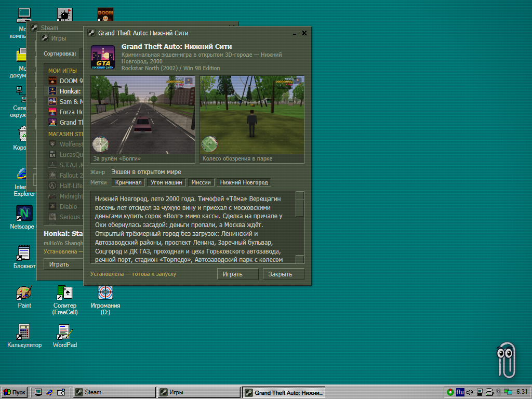
Task: Click the Криминал tag
Action: tap(128, 182)
